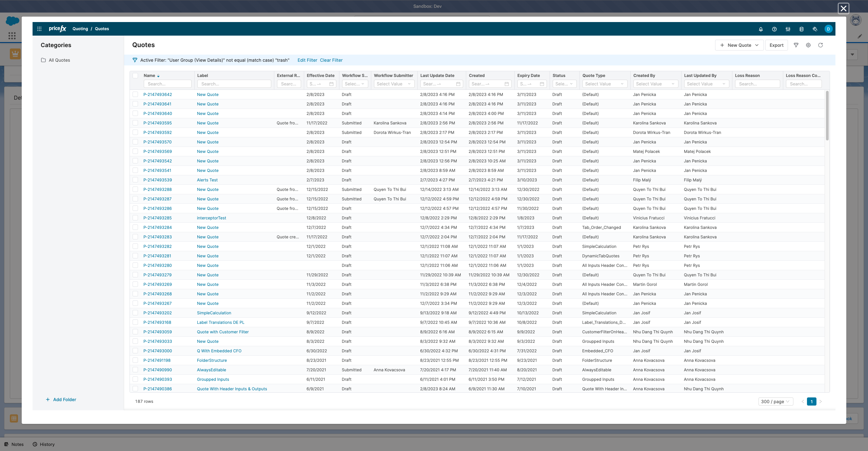
Task: Open the New Quote dropdown arrow
Action: [x=757, y=45]
